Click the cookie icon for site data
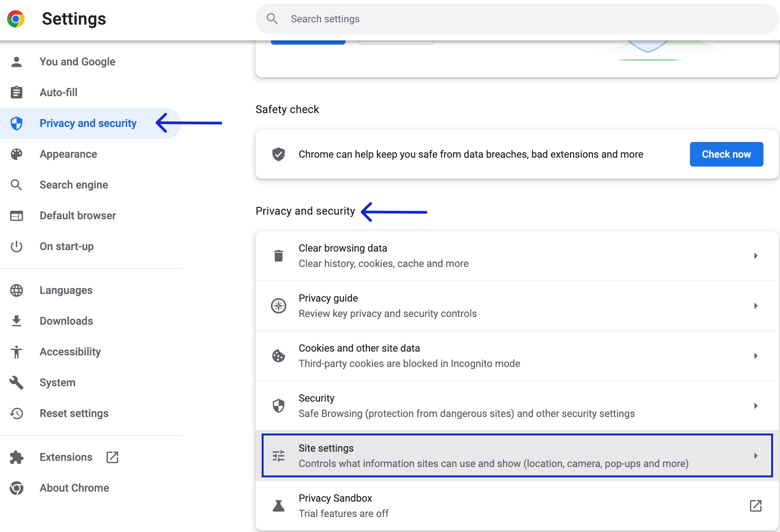 click(279, 356)
